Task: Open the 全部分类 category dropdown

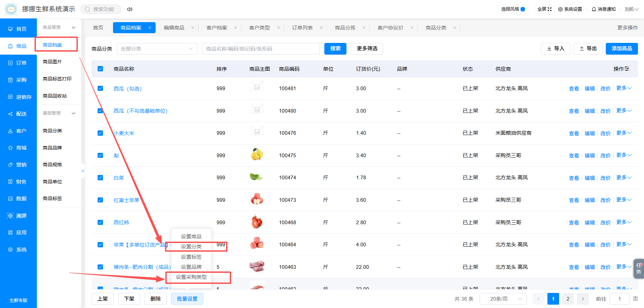Action: point(157,49)
